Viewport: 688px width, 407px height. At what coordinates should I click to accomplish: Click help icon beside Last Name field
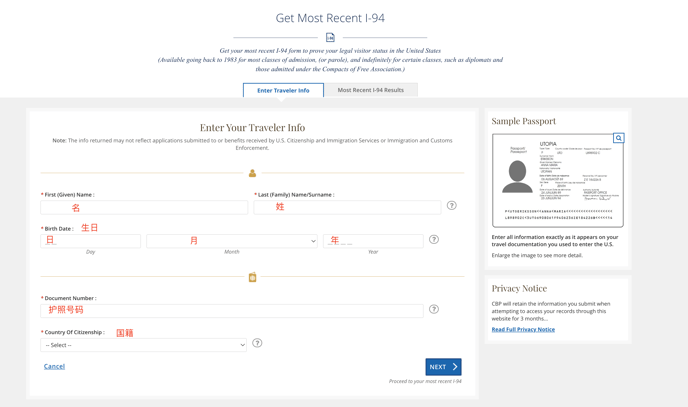click(x=452, y=205)
